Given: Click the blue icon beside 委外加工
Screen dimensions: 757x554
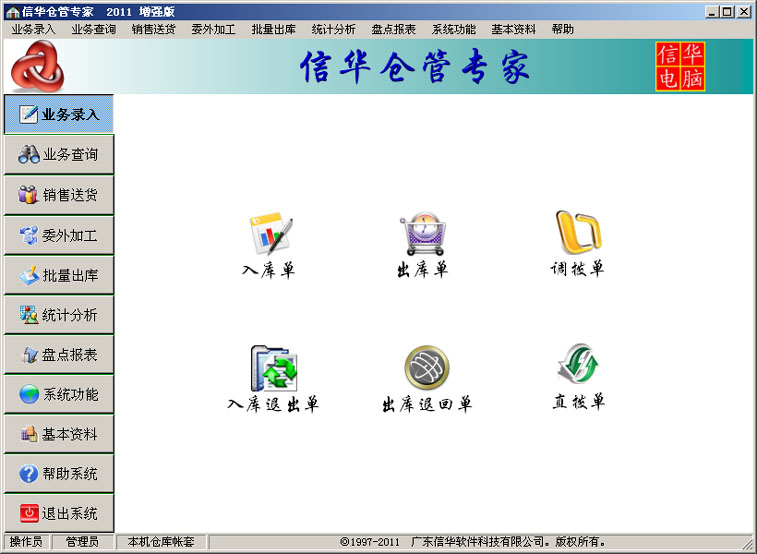Looking at the screenshot, I should 29,235.
